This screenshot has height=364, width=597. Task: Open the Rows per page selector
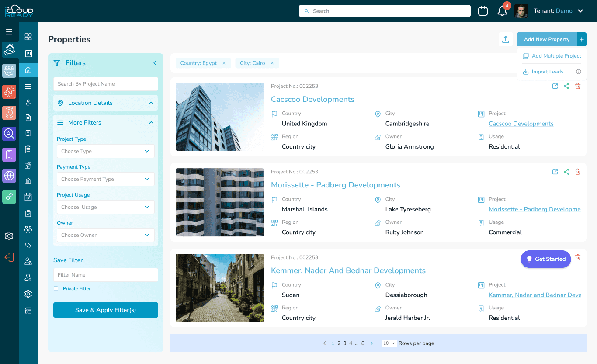point(389,343)
